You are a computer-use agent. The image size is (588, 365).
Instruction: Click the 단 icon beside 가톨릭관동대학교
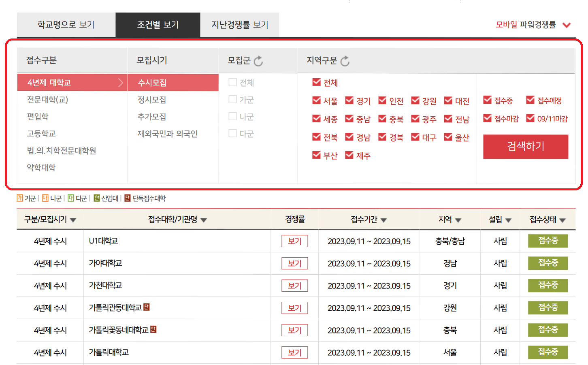coord(147,307)
